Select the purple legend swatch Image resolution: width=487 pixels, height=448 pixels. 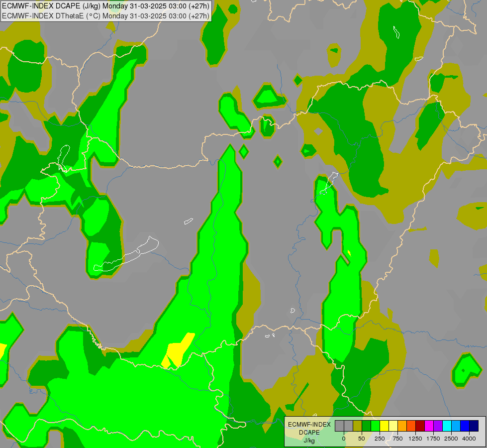point(438,426)
